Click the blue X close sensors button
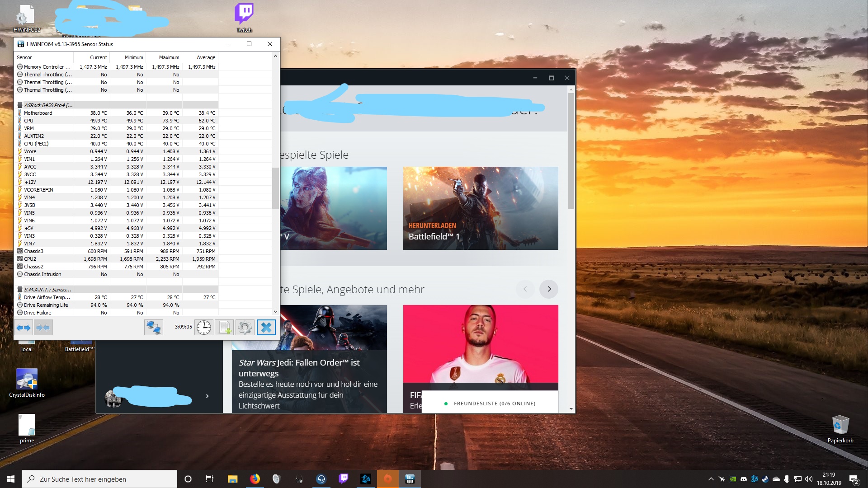The height and width of the screenshot is (488, 868). pos(266,328)
